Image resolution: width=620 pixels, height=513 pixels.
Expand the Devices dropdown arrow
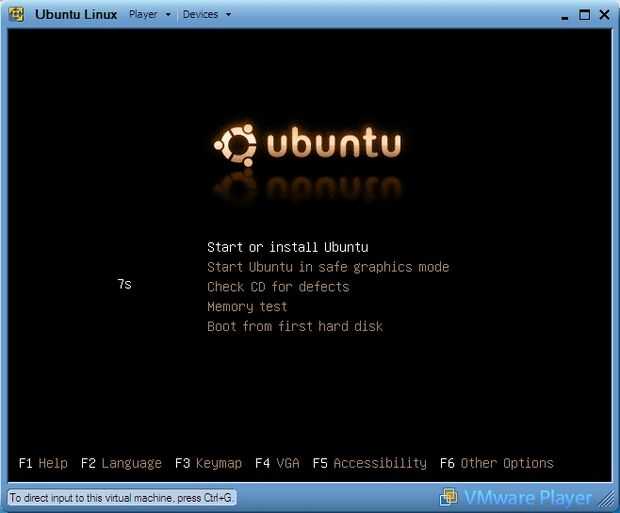point(229,15)
